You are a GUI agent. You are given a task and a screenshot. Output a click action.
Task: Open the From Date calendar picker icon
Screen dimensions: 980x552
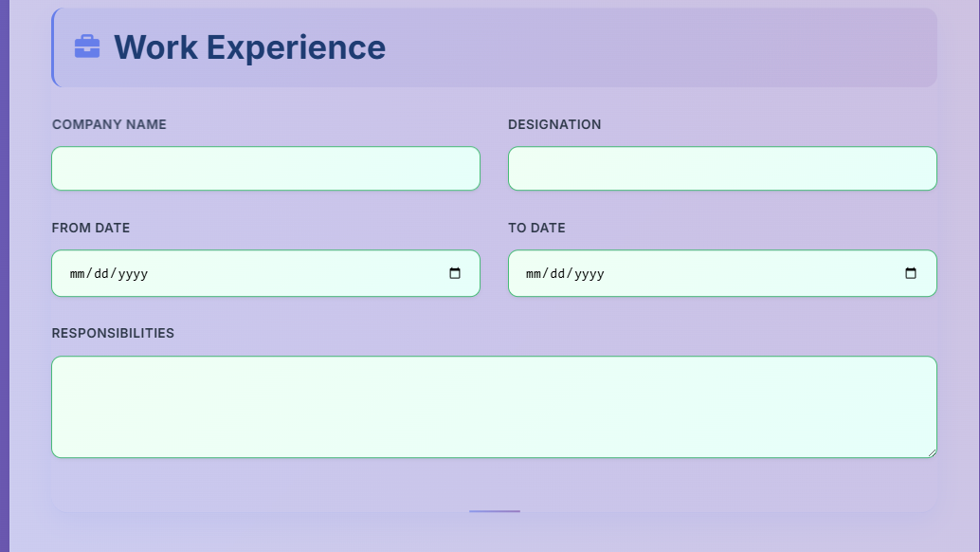455,273
